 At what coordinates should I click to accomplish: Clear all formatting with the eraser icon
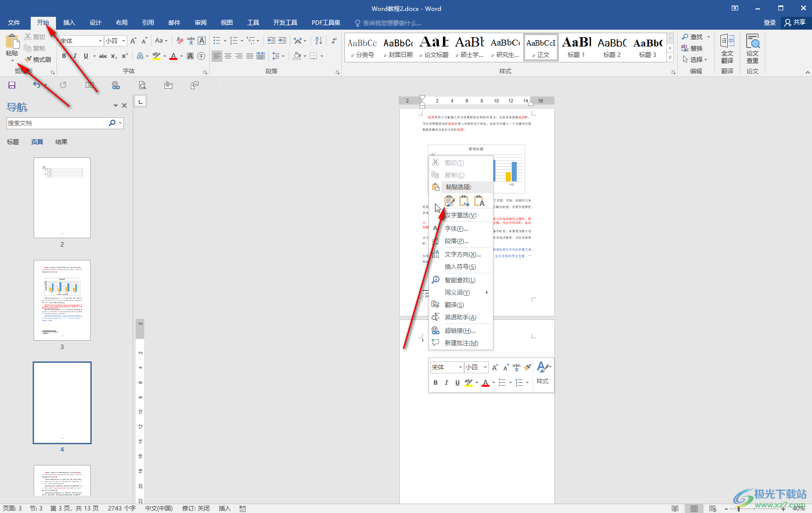pos(180,41)
